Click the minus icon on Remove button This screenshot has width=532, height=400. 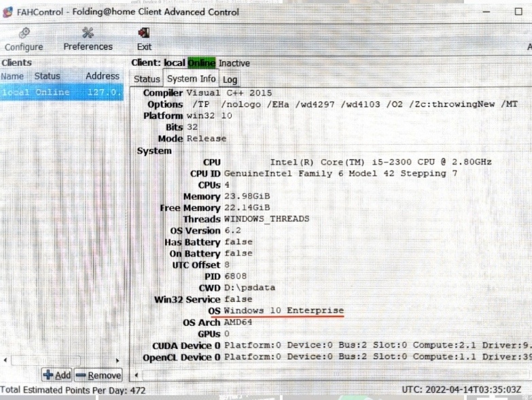(x=81, y=376)
